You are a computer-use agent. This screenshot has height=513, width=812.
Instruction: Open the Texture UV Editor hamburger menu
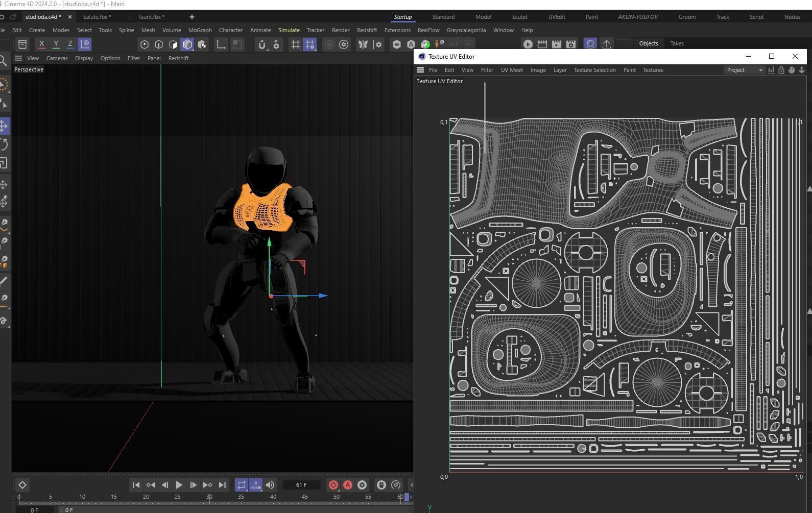click(x=420, y=70)
